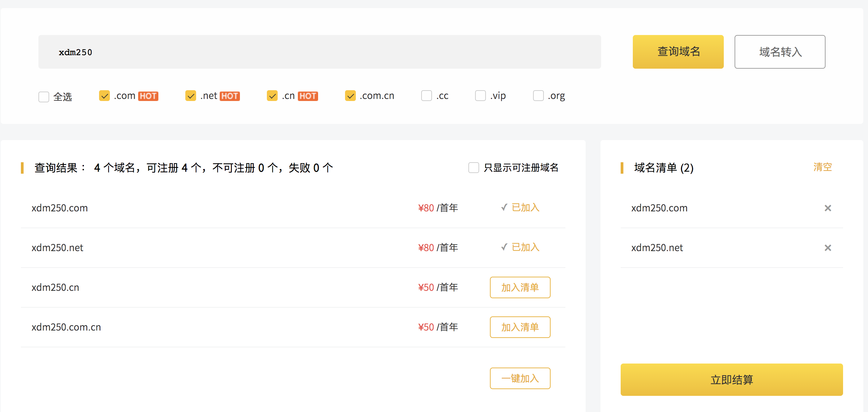Focus the domain search input field
This screenshot has height=412, width=868.
point(319,52)
